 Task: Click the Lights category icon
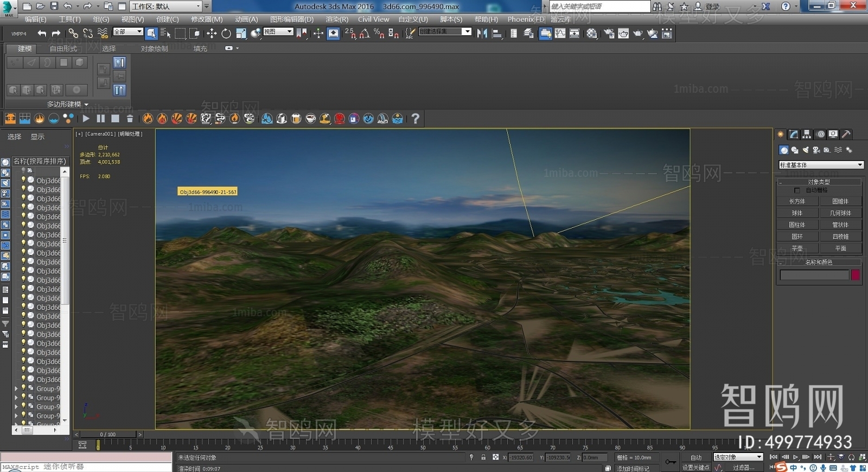pos(806,150)
